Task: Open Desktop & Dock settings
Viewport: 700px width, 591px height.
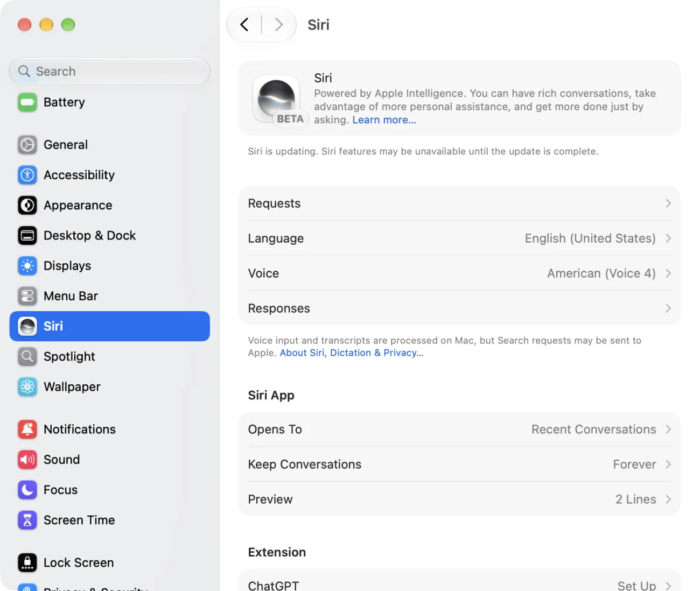Action: pyautogui.click(x=109, y=235)
